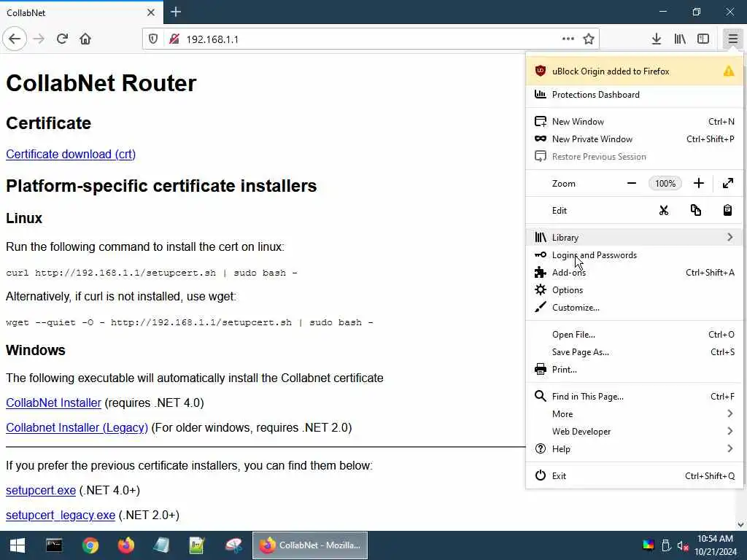Open the CollabNet Installer link

(53, 402)
